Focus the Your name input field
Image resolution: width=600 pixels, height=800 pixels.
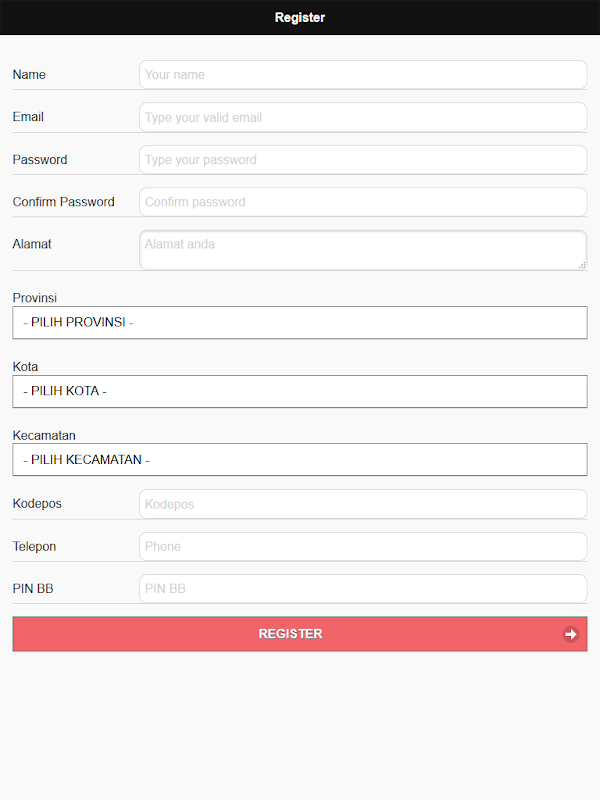[x=362, y=75]
